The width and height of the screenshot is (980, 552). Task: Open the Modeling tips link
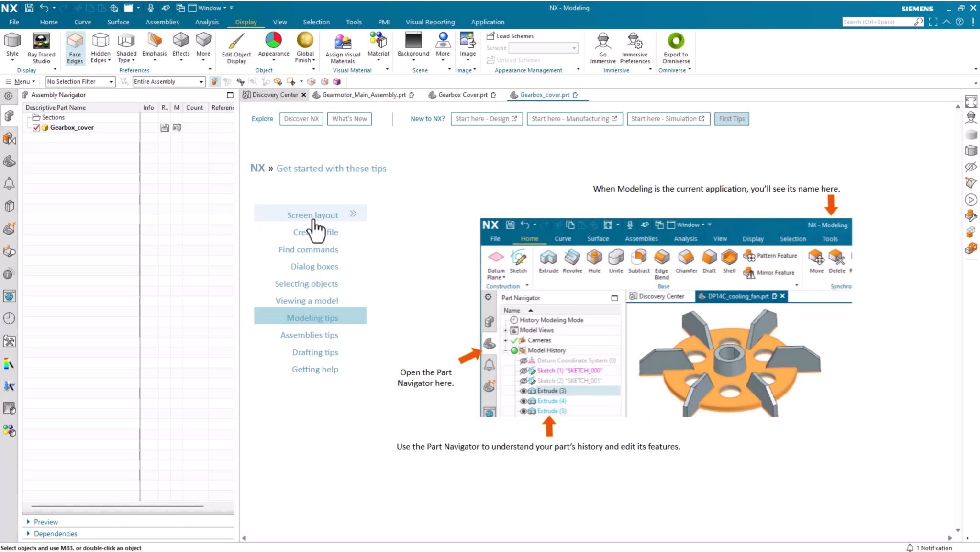click(312, 318)
